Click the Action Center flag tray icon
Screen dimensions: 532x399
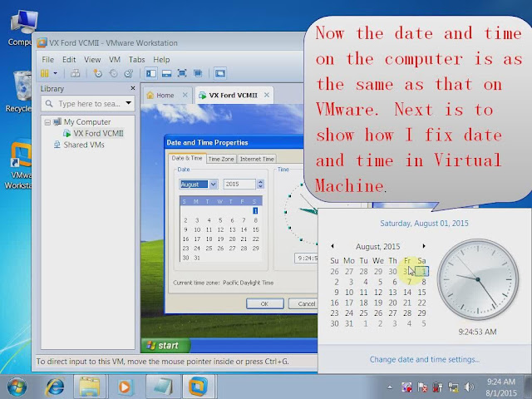[x=422, y=387]
